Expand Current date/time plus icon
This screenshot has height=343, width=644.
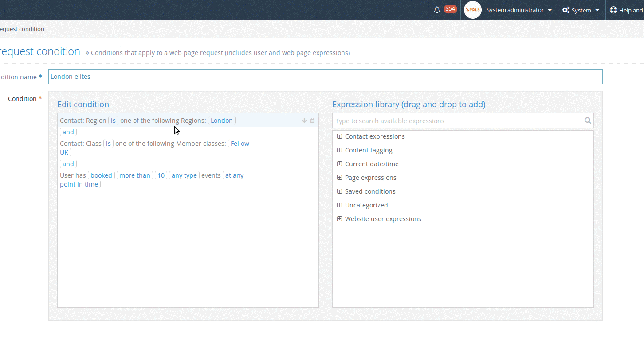(x=339, y=164)
